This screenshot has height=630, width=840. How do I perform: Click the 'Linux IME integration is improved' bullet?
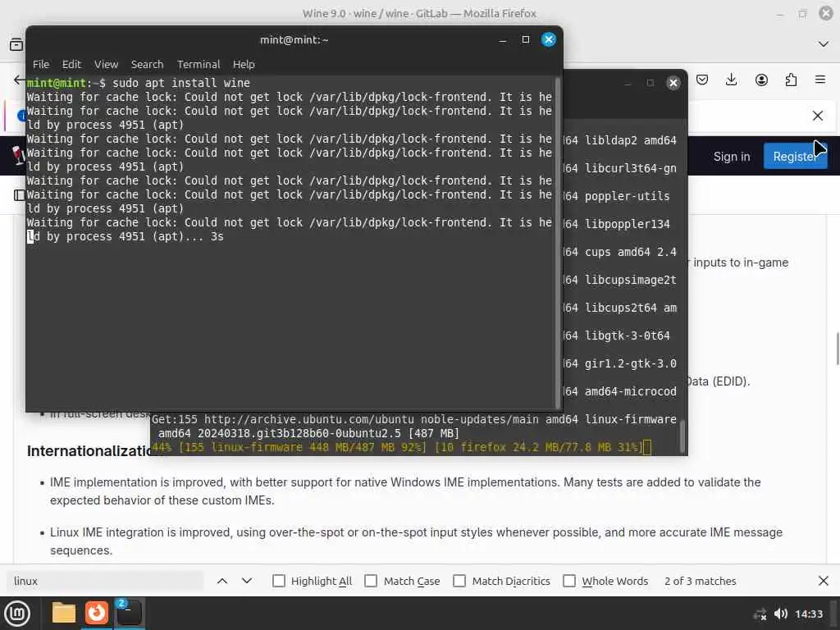(x=416, y=541)
